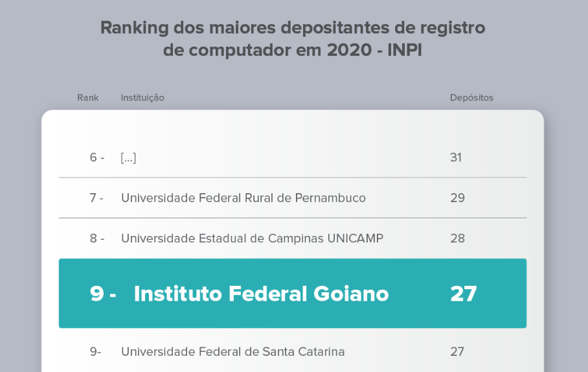Select the Rank column header
The width and height of the screenshot is (588, 372).
point(88,98)
